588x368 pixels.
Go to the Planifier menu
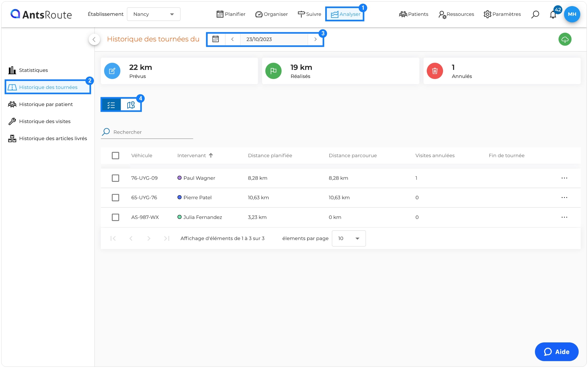coord(231,14)
